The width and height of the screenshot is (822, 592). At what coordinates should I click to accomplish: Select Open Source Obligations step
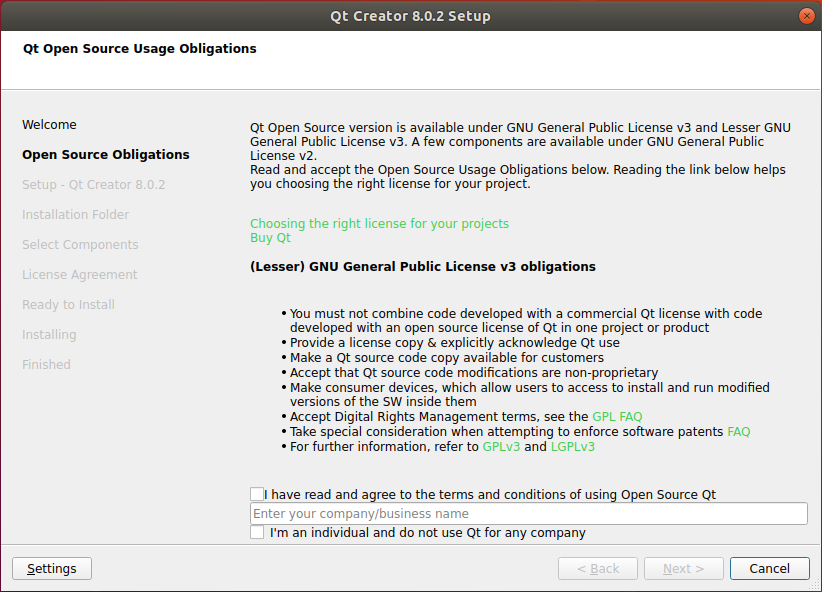coord(105,155)
